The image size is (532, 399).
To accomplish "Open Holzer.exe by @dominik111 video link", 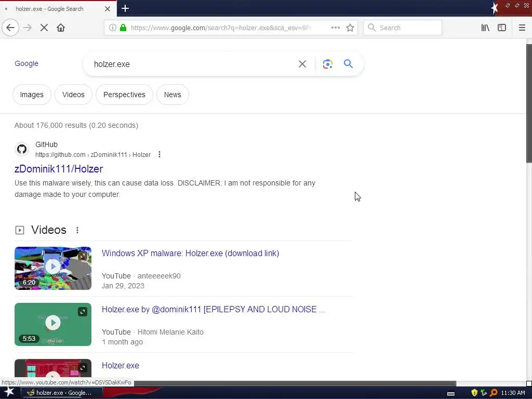I will click(214, 310).
